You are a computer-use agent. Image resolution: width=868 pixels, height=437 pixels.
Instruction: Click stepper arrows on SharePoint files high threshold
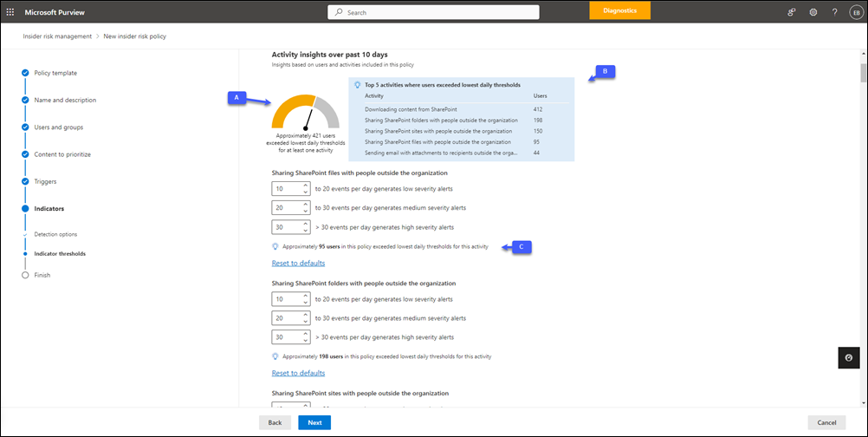tap(307, 227)
